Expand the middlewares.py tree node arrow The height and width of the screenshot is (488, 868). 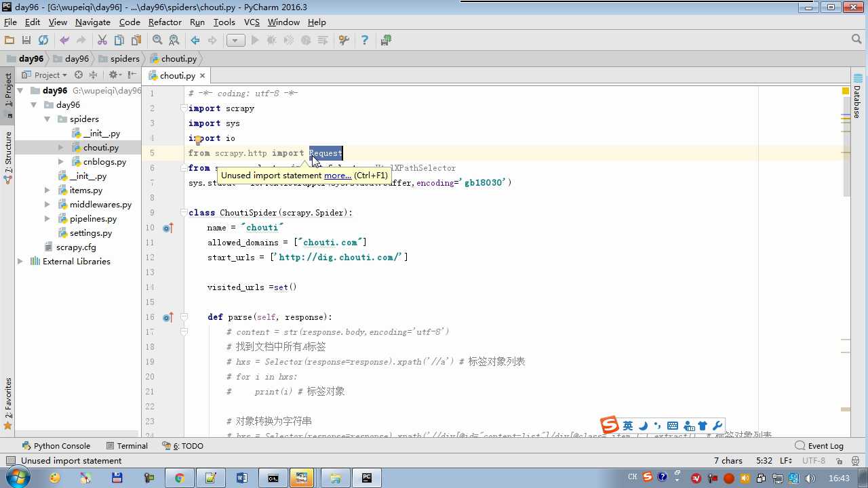pos(47,205)
